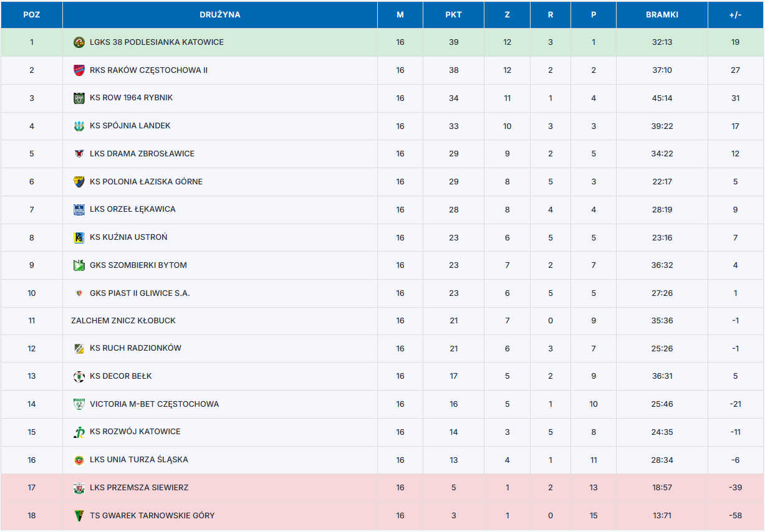Click the KS ROW 1964 Rybnik crest

tap(79, 98)
